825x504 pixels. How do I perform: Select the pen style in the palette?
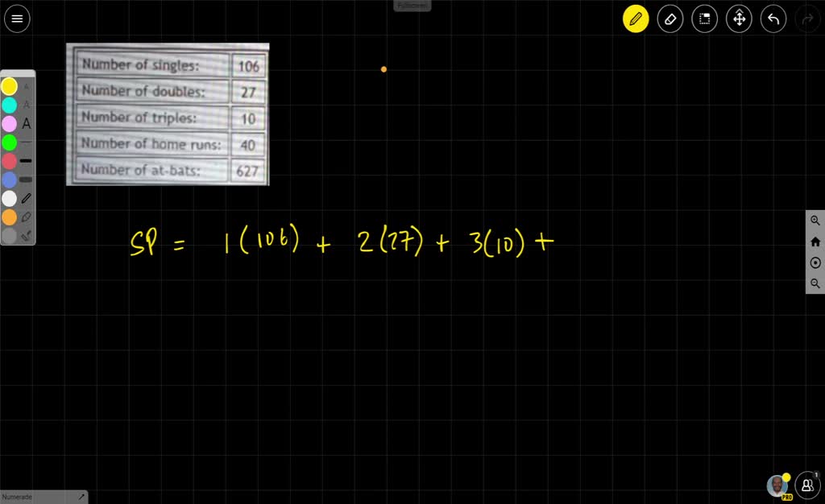[x=27, y=198]
